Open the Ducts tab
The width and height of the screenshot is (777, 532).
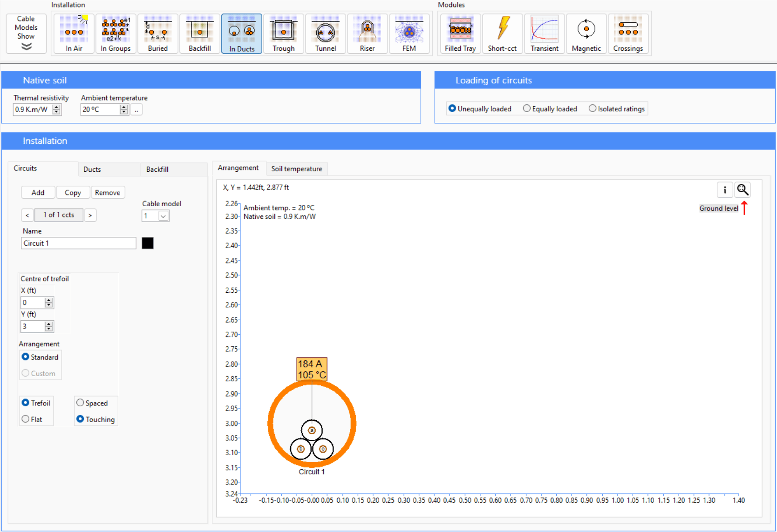92,169
